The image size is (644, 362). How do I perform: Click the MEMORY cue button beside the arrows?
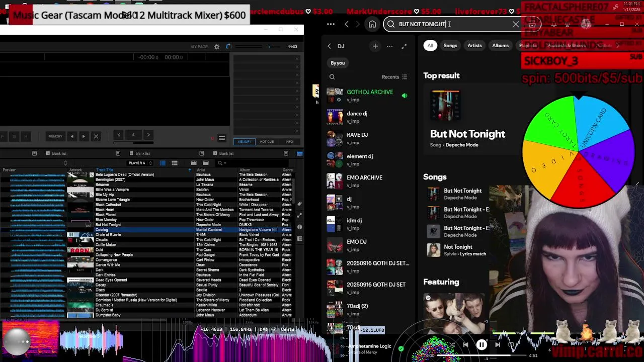(x=55, y=136)
